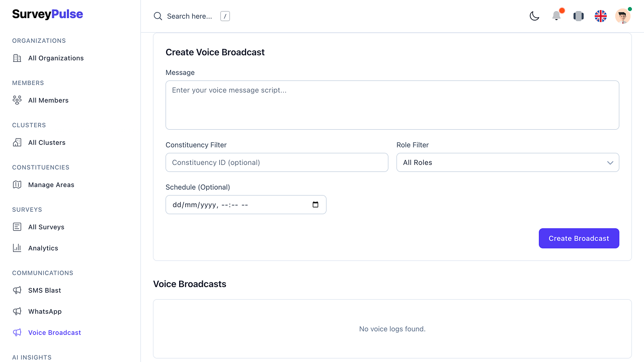
Task: Click the All Organizations building icon
Action: [x=17, y=58]
